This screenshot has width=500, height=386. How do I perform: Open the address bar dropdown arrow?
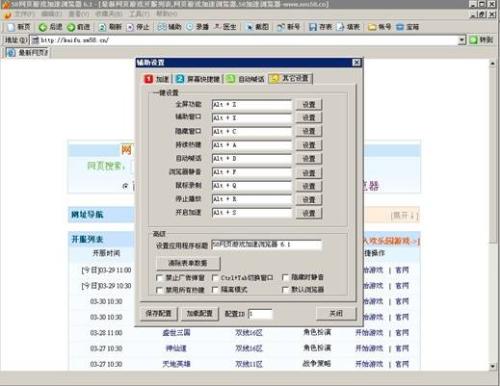click(x=462, y=40)
